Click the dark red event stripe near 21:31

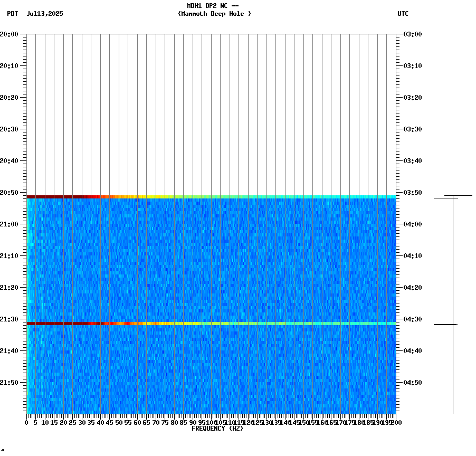pos(158,323)
